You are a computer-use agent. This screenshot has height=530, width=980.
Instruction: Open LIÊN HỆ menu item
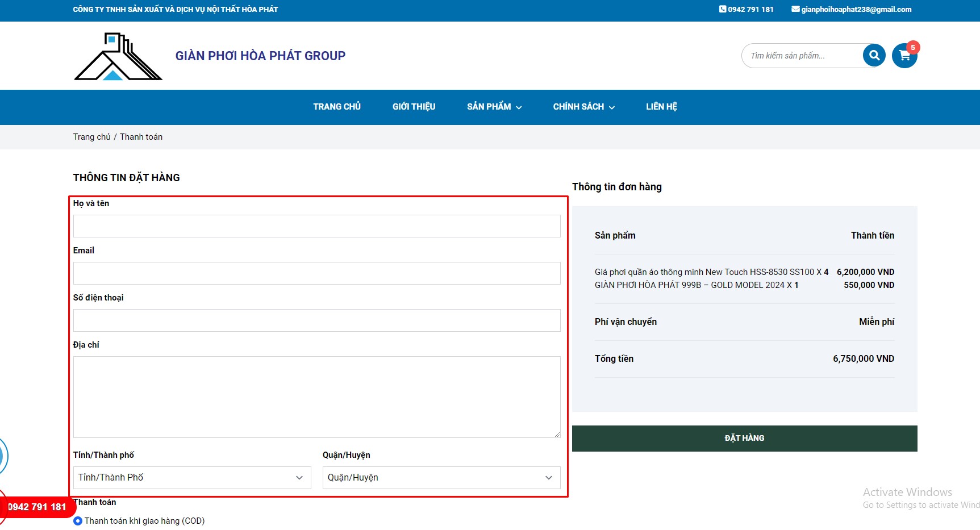661,107
